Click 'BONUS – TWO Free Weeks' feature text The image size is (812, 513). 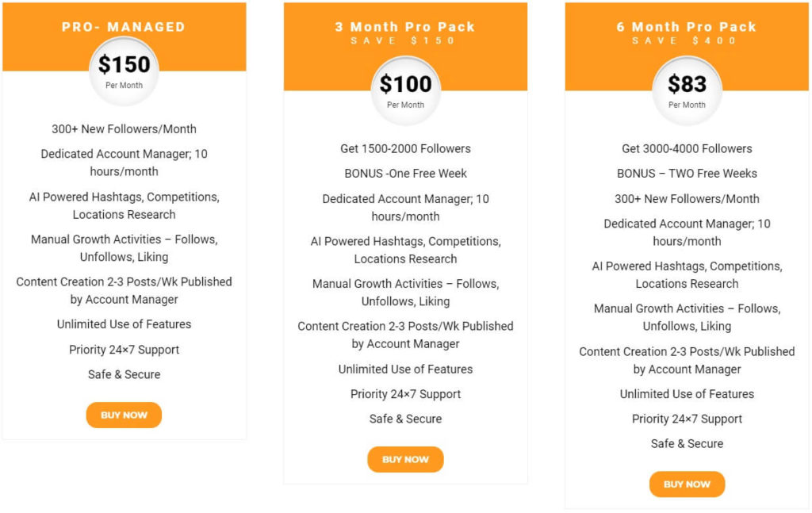click(688, 174)
